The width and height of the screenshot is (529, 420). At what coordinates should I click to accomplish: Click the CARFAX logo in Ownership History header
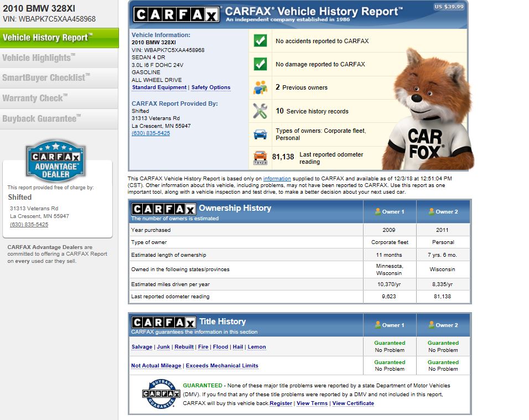coord(163,209)
